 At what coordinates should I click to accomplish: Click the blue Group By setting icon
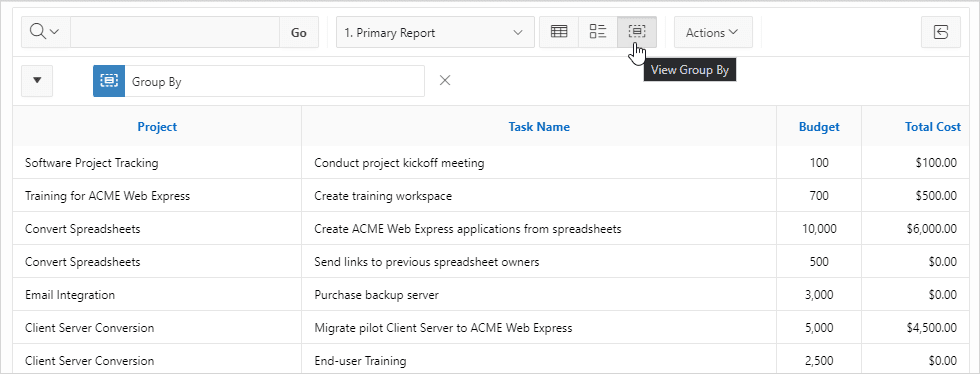[x=109, y=81]
